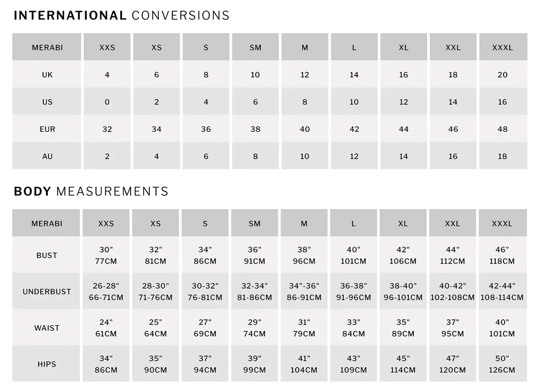Select the EUR row label
The height and width of the screenshot is (392, 544).
(x=47, y=129)
